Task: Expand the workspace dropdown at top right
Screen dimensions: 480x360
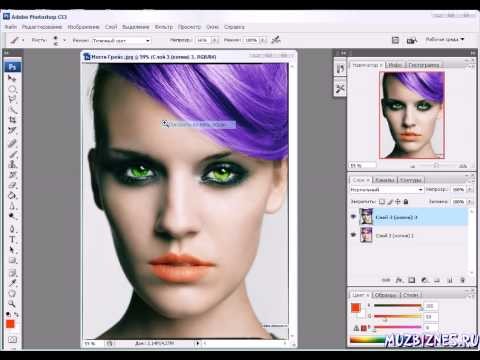Action: click(x=445, y=39)
